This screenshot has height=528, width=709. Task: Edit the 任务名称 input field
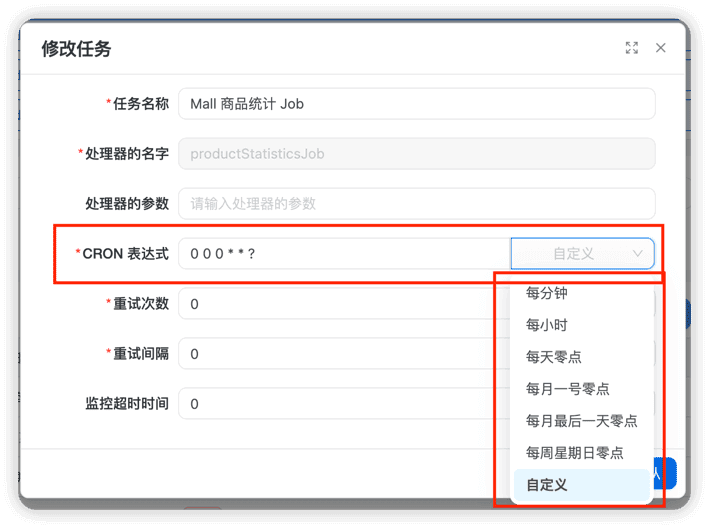pyautogui.click(x=416, y=104)
